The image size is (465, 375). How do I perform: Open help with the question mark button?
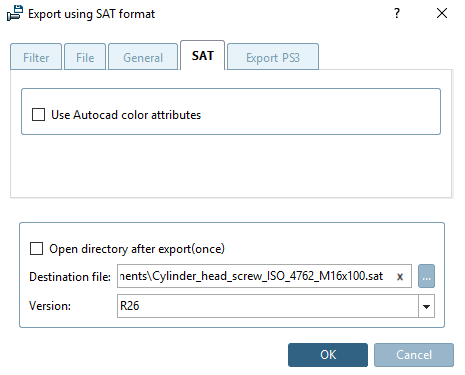click(x=397, y=13)
